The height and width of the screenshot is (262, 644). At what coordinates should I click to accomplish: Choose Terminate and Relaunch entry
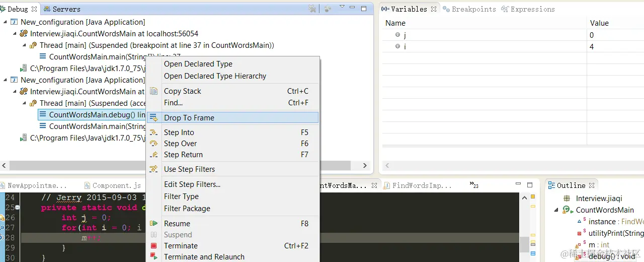point(232,257)
